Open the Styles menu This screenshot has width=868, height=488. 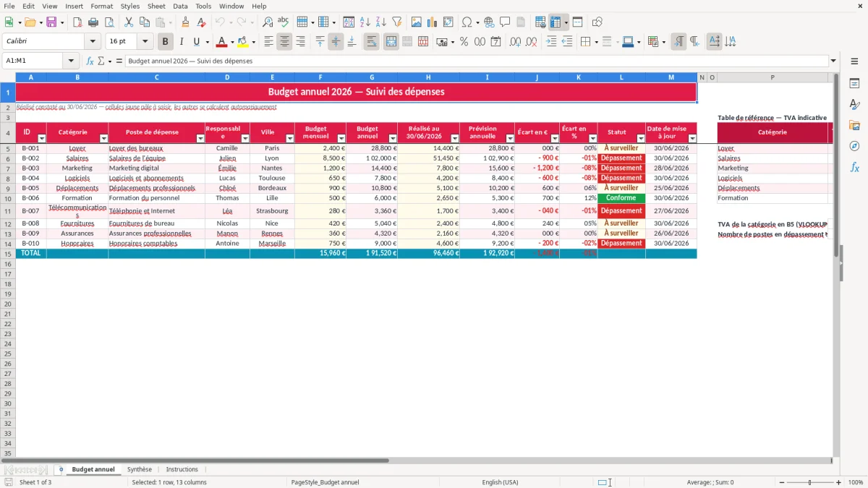pyautogui.click(x=130, y=6)
